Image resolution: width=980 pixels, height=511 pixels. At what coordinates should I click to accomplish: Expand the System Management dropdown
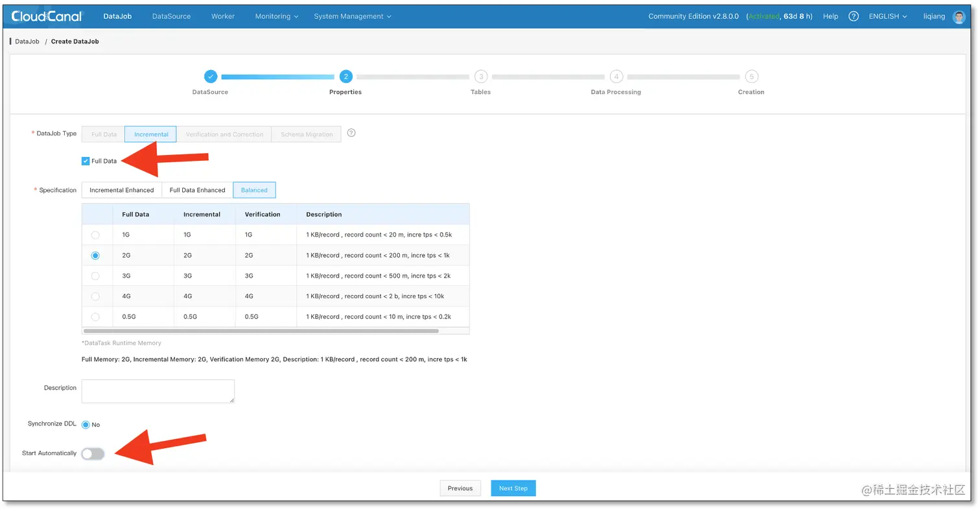tap(353, 16)
